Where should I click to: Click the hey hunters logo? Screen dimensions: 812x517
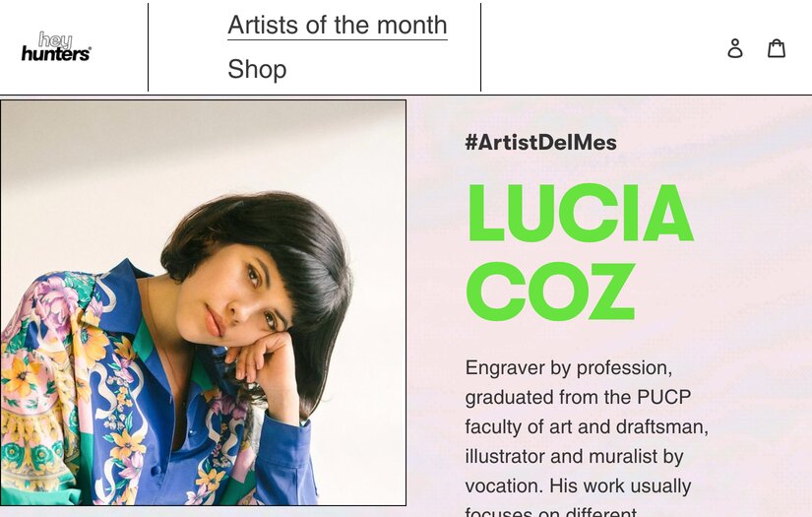[x=56, y=47]
